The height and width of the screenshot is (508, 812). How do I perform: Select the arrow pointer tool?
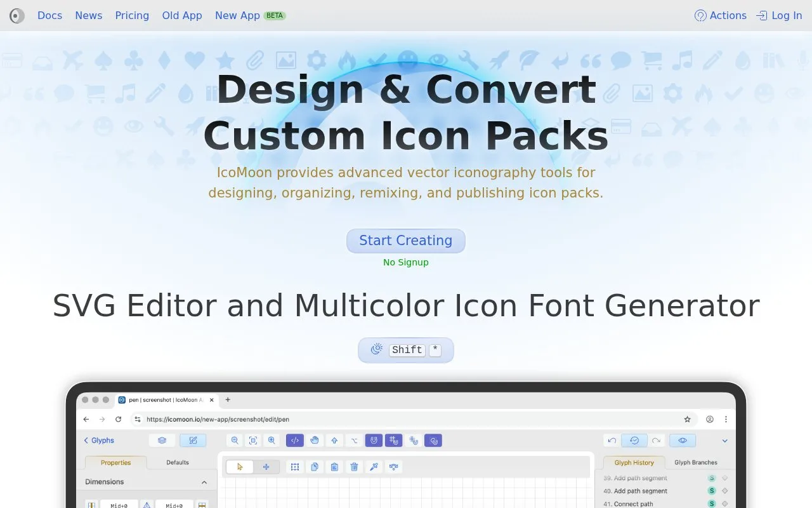[x=240, y=467]
